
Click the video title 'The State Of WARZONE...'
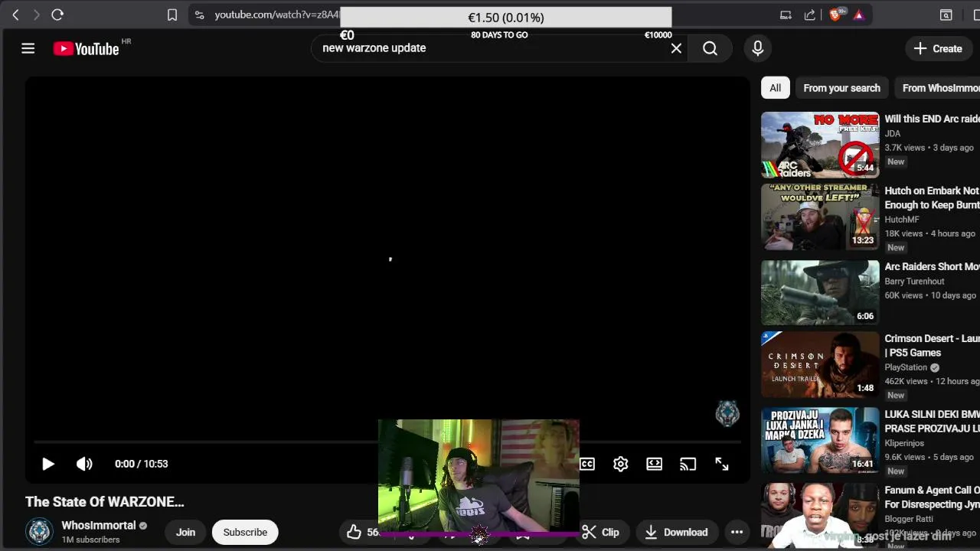pyautogui.click(x=105, y=502)
